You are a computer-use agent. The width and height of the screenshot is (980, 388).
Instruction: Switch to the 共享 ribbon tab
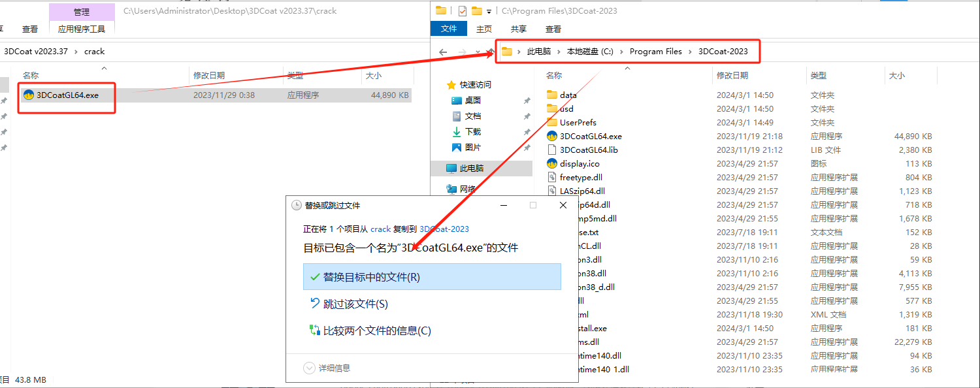click(518, 29)
